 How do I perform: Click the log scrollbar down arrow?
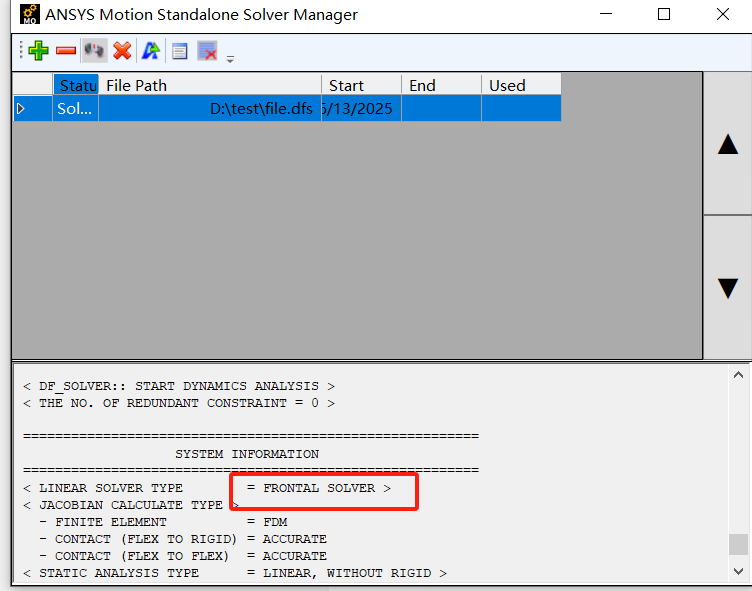(x=739, y=571)
